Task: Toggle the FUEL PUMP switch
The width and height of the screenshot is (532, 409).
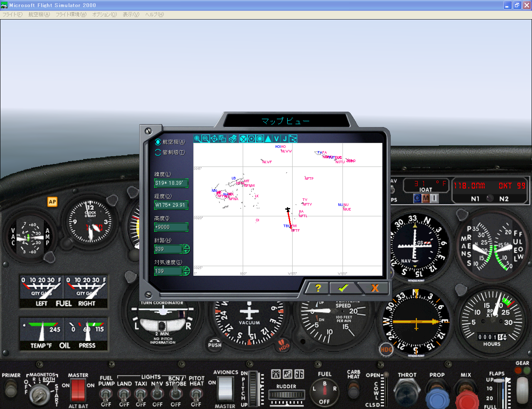Action: coord(106,395)
